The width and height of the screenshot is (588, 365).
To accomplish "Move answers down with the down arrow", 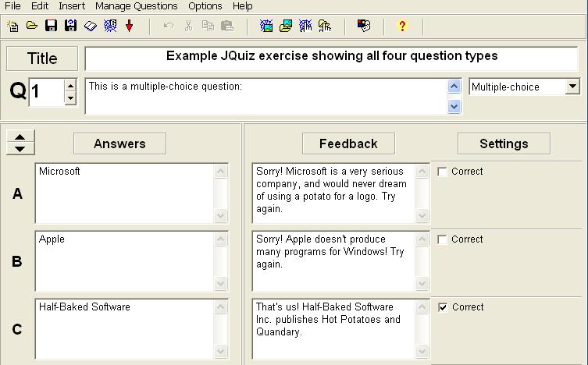I will click(x=20, y=149).
